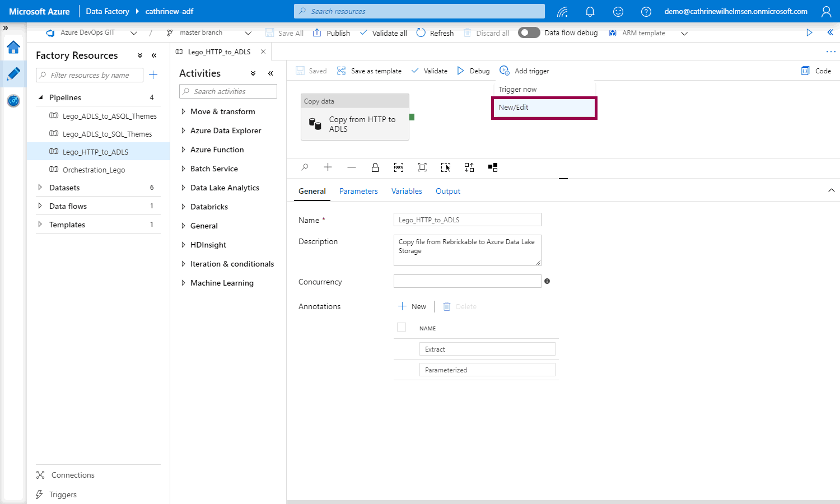Viewport: 840px width, 504px height.
Task: Toggle the Data flow debug switch
Action: click(529, 32)
